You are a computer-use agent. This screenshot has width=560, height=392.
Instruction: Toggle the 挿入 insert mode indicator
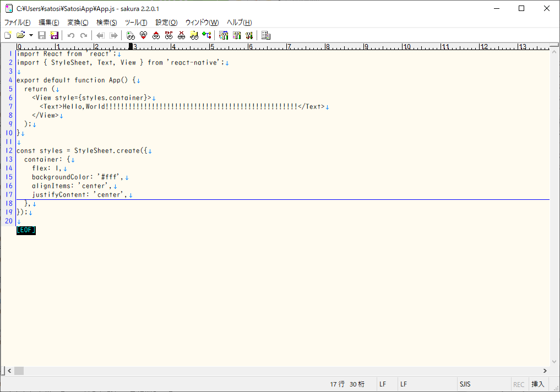click(x=538, y=384)
